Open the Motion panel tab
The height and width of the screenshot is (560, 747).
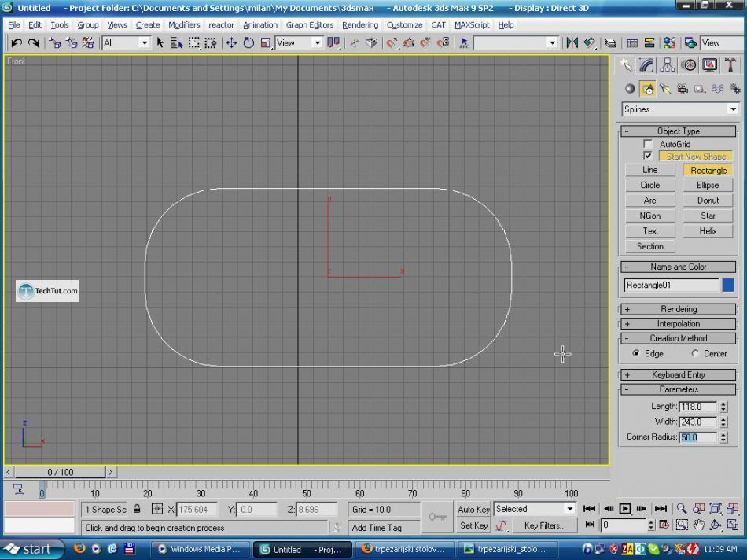(689, 64)
